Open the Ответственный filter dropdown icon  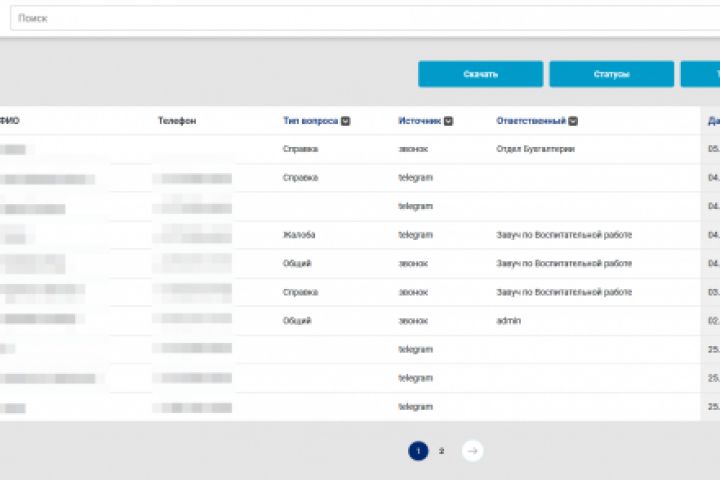point(573,121)
